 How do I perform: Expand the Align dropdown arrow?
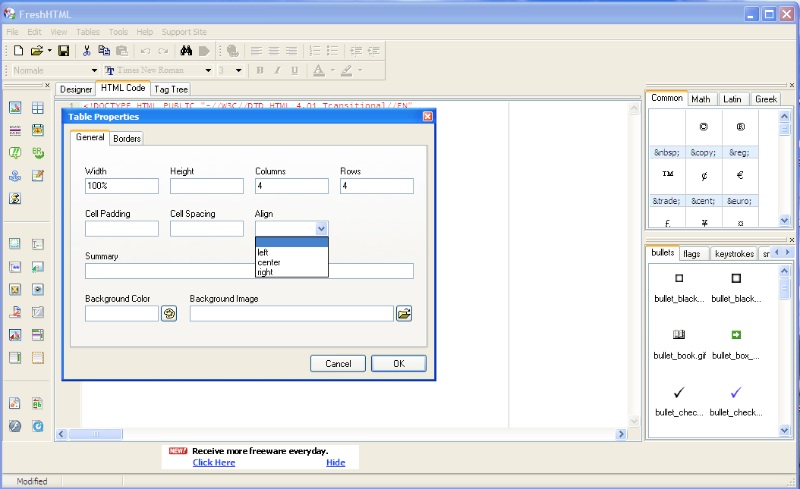pos(319,229)
